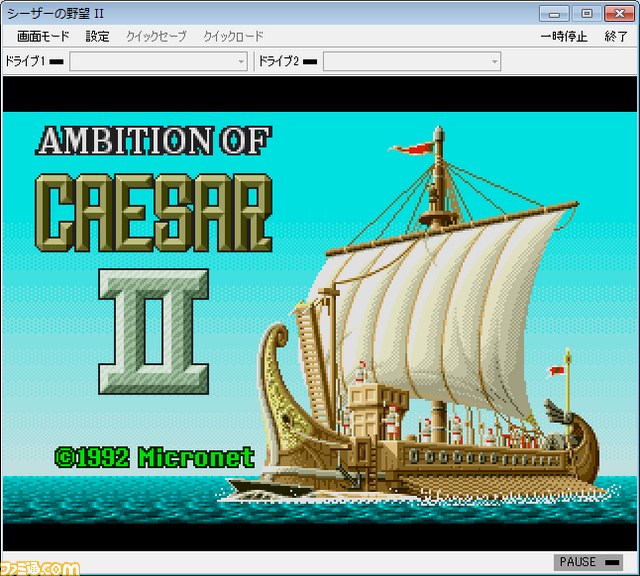This screenshot has height=576, width=640.
Task: Click the クイックロード menu item
Action: [x=233, y=37]
